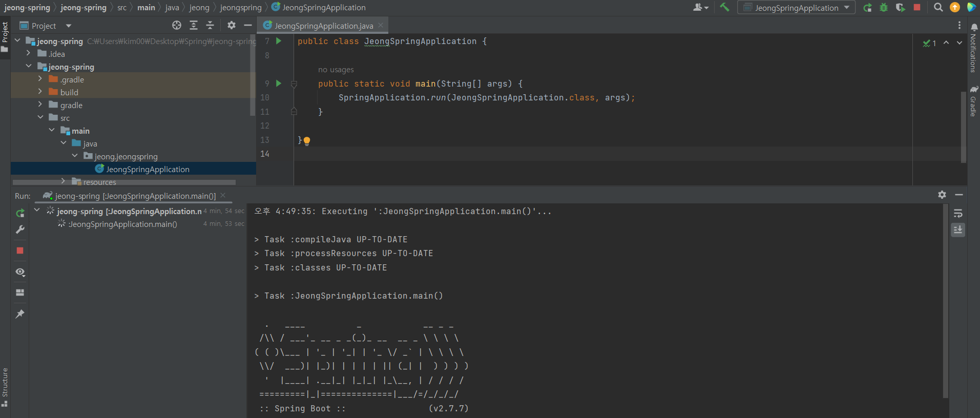Open the run configuration dropdown

click(x=796, y=8)
